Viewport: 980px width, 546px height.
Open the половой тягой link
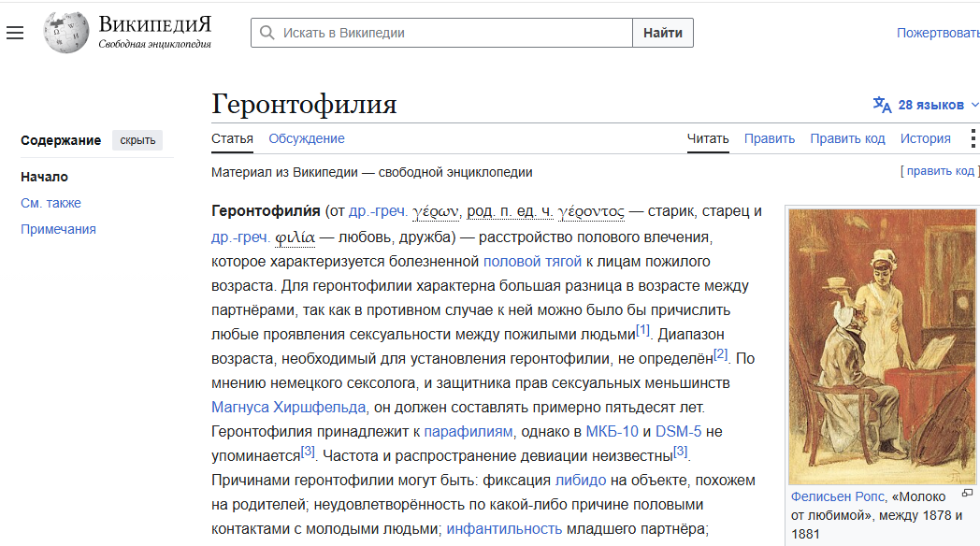(x=532, y=261)
